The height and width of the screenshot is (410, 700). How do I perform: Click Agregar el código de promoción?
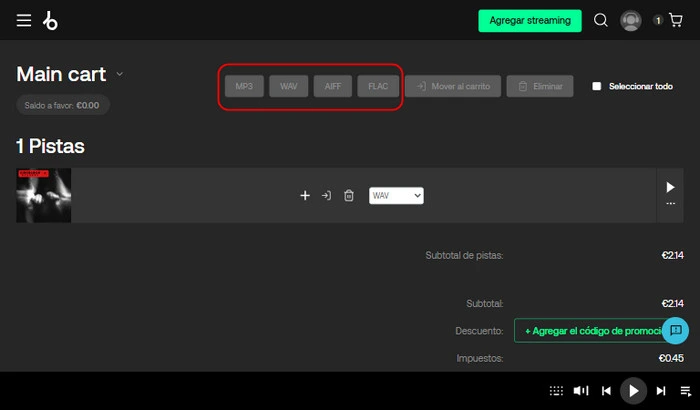pyautogui.click(x=595, y=331)
